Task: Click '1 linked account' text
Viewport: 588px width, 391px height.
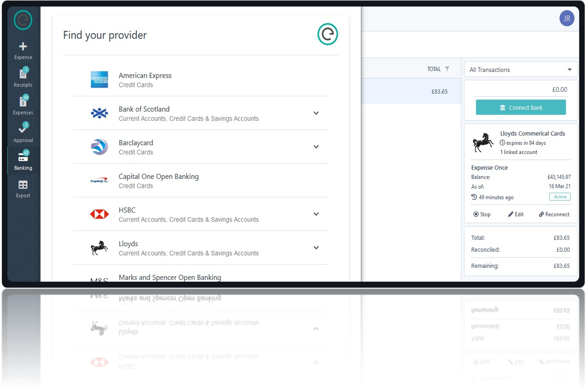Action: [x=519, y=152]
